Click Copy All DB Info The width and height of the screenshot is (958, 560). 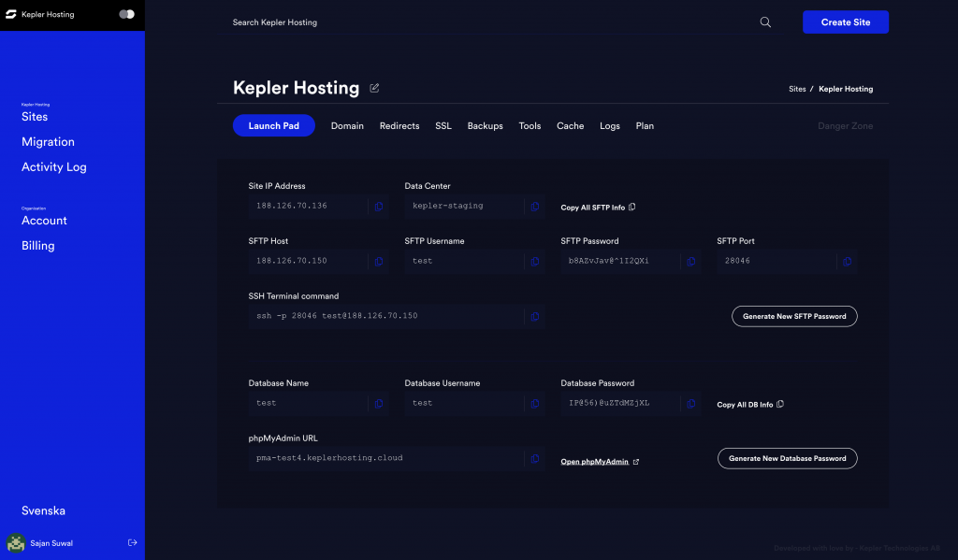click(x=750, y=405)
